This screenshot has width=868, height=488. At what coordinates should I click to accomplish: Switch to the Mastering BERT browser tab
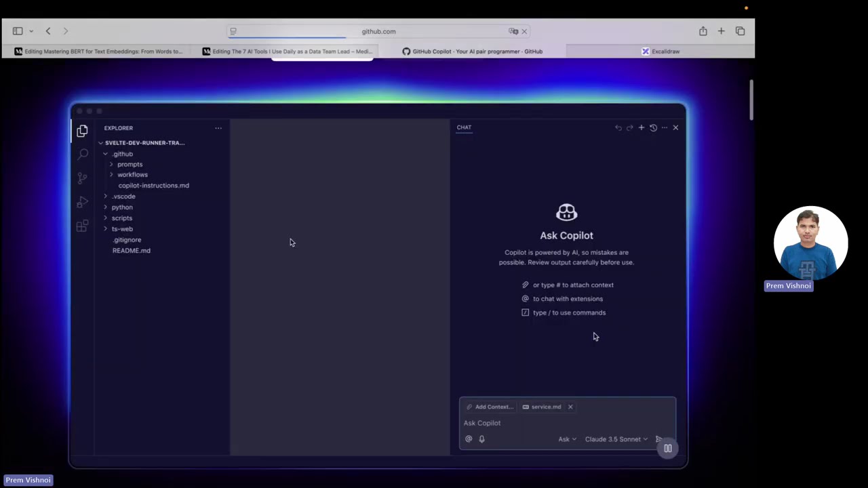[x=98, y=52]
